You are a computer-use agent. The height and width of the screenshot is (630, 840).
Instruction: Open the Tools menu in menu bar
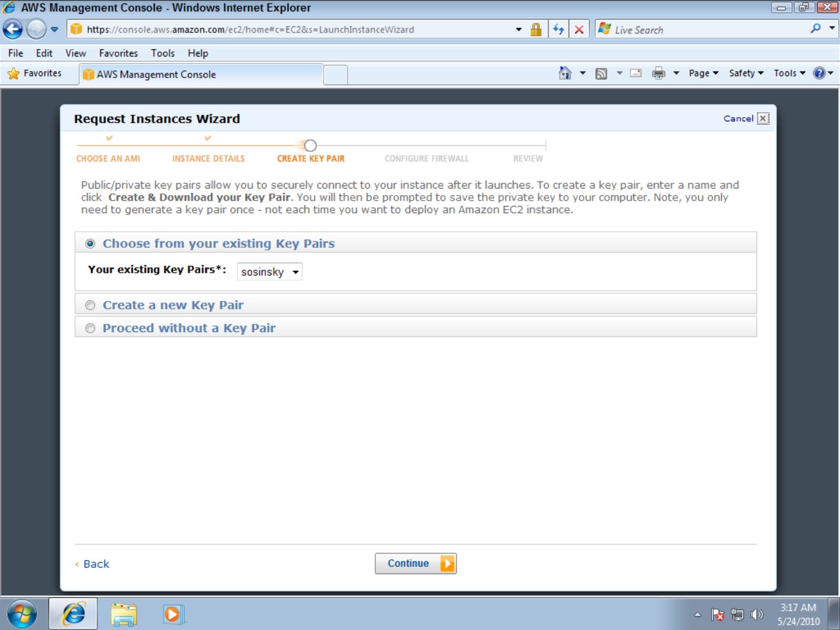163,53
